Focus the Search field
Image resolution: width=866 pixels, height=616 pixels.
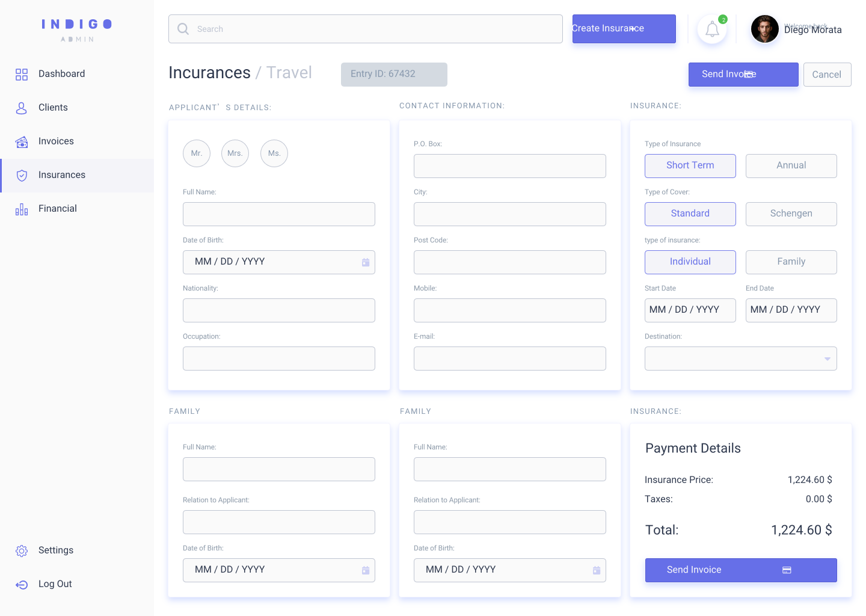[366, 29]
